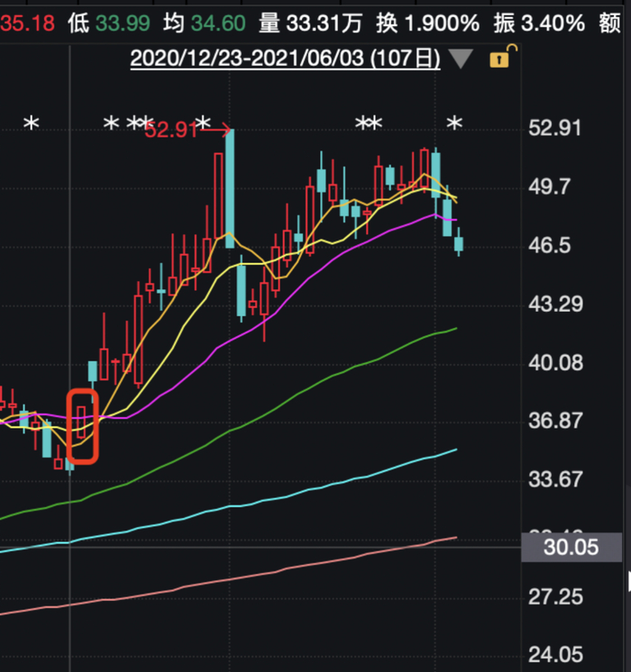Click the 24.05 axis price label
The width and height of the screenshot is (631, 672).
coord(555,655)
